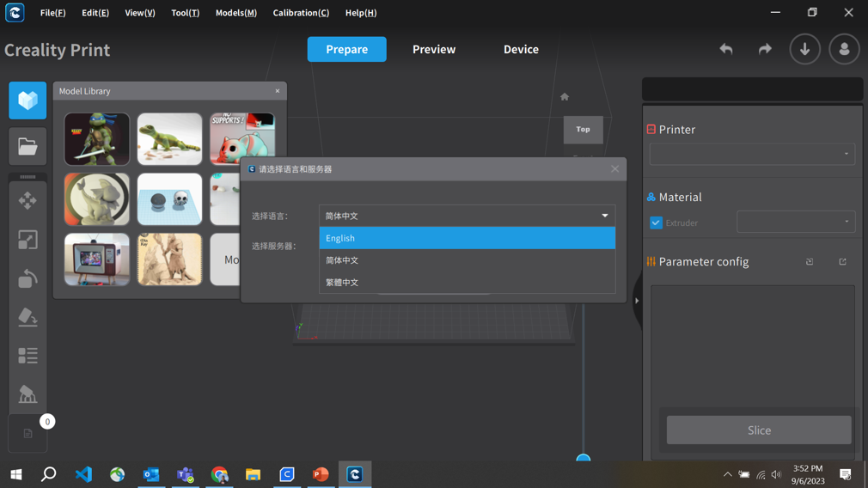Select the lay flat tool icon

(28, 317)
